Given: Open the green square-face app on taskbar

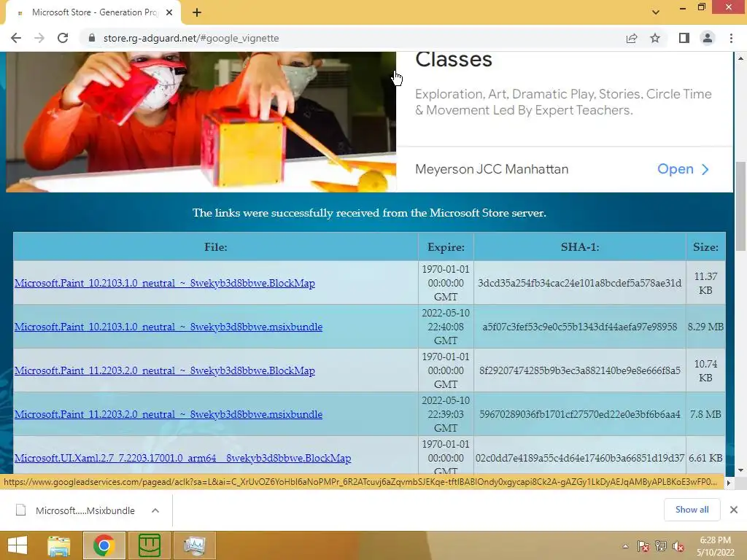Looking at the screenshot, I should 149,545.
